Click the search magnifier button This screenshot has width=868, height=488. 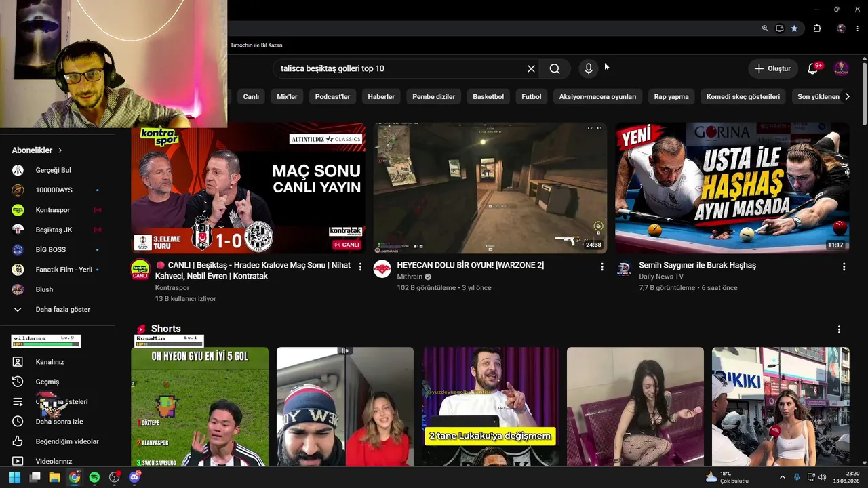point(555,68)
